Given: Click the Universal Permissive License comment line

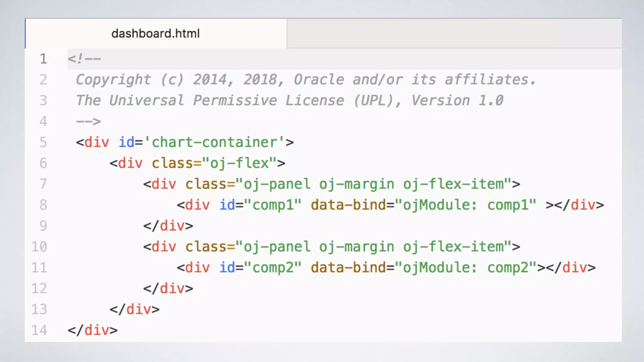Looking at the screenshot, I should [x=289, y=101].
